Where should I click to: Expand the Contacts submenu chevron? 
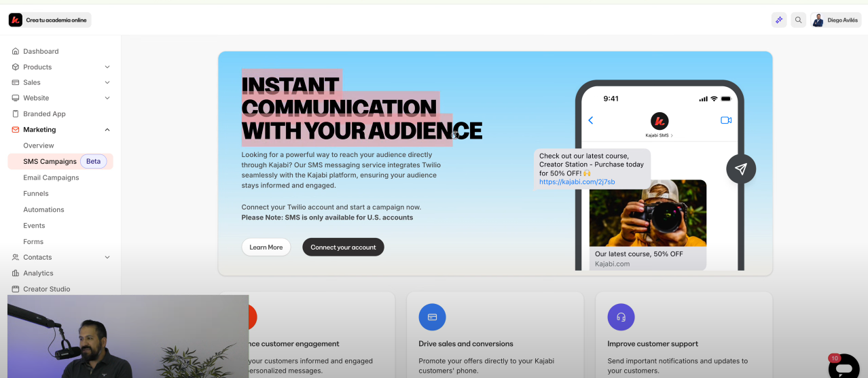107,257
